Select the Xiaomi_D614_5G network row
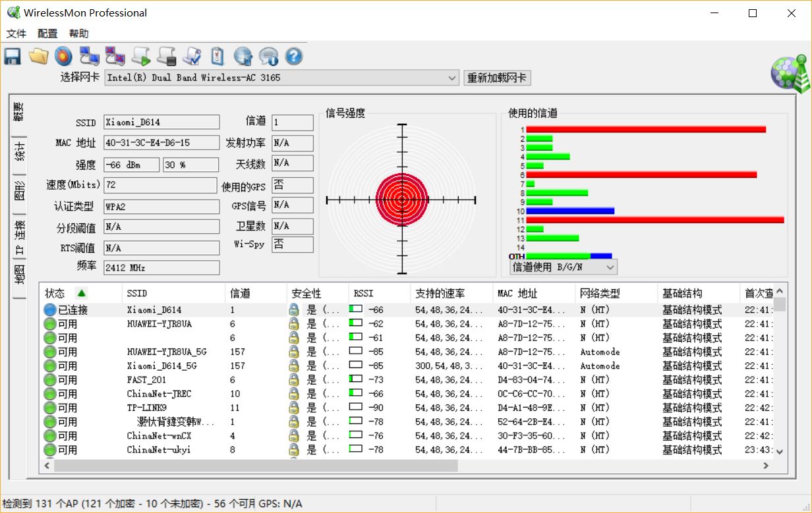Screen dimensions: 812x513 (x=407, y=365)
